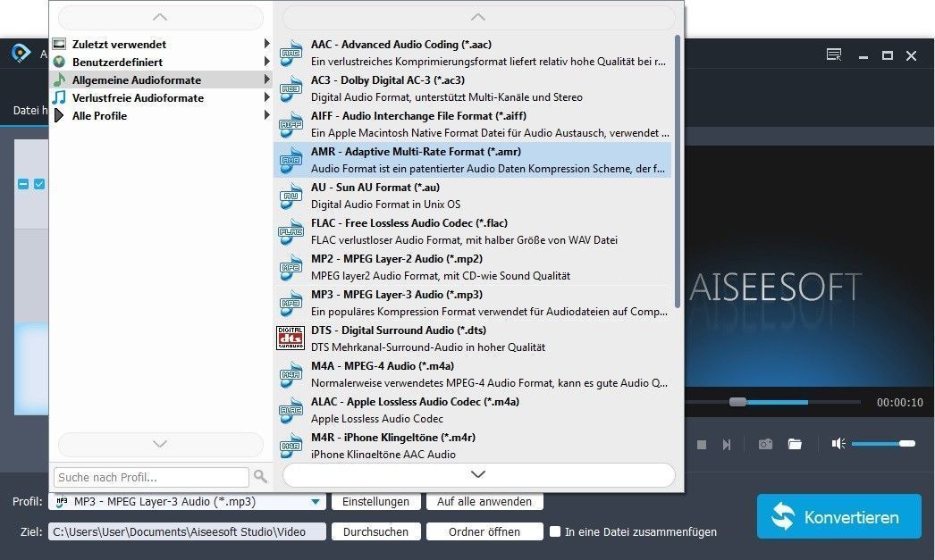This screenshot has width=935, height=560.
Task: Click the search magnifier icon
Action: click(260, 477)
